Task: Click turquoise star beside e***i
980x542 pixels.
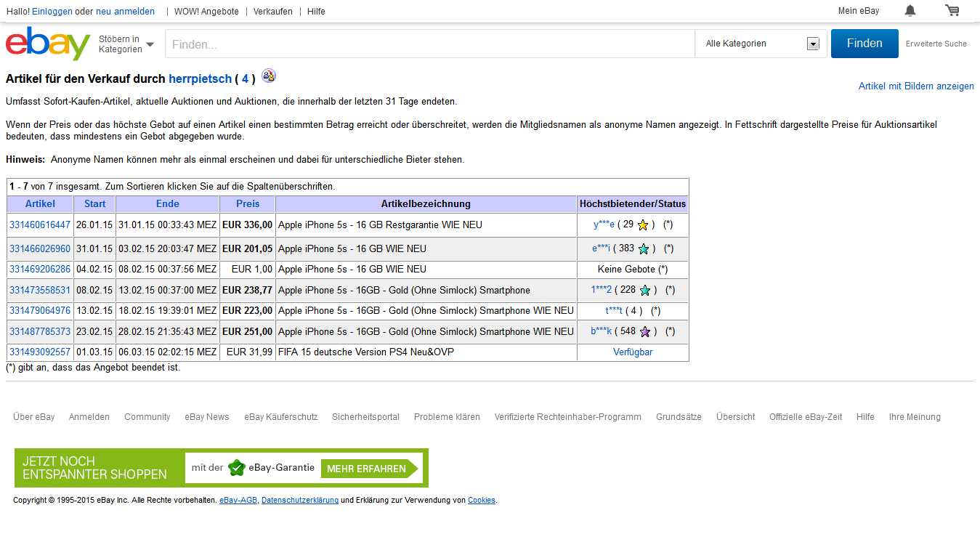Action: pyautogui.click(x=643, y=249)
